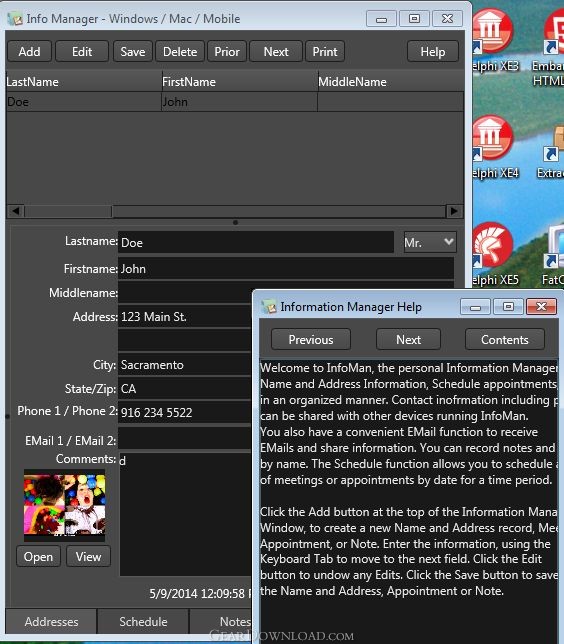Open the Delphi XE4 desktop shortcut
Screen dimensions: 564x644
click(493, 148)
